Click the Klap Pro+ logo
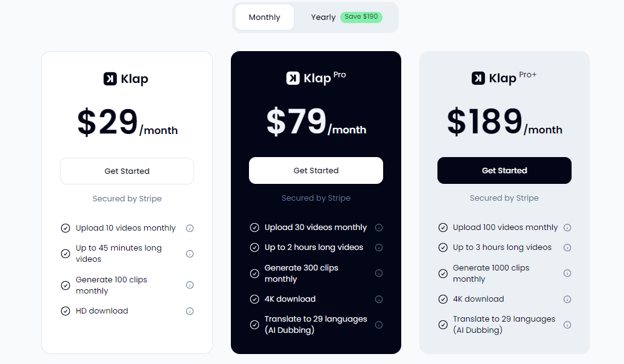 [504, 78]
